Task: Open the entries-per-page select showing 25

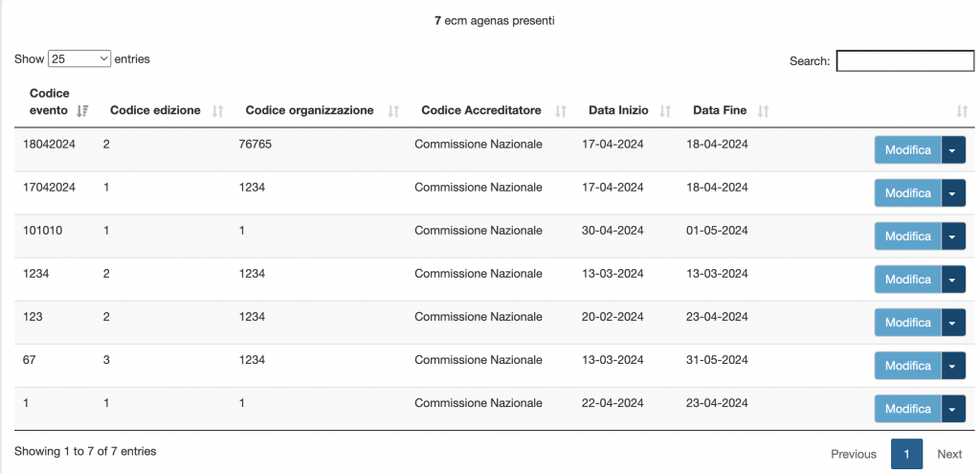Action: [x=79, y=59]
